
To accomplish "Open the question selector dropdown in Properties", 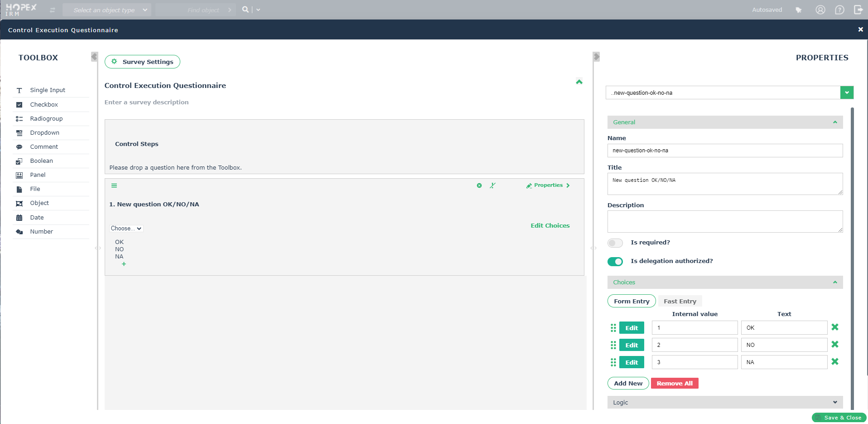I will click(x=847, y=93).
